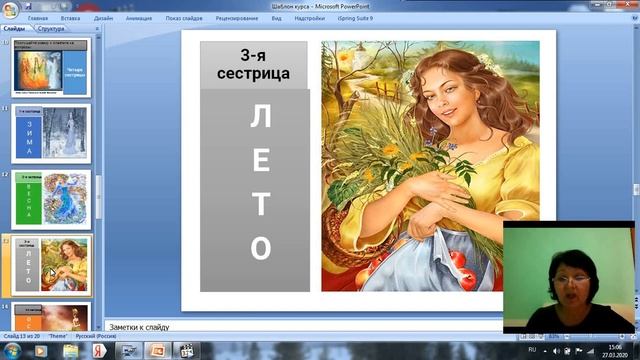640x360 pixels.
Task: Close the slides thumbnail pane
Action: [x=97, y=29]
